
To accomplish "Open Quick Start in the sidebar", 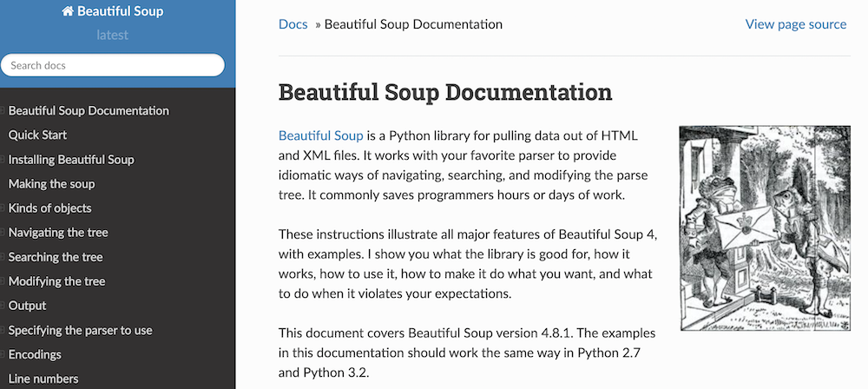I will [37, 135].
